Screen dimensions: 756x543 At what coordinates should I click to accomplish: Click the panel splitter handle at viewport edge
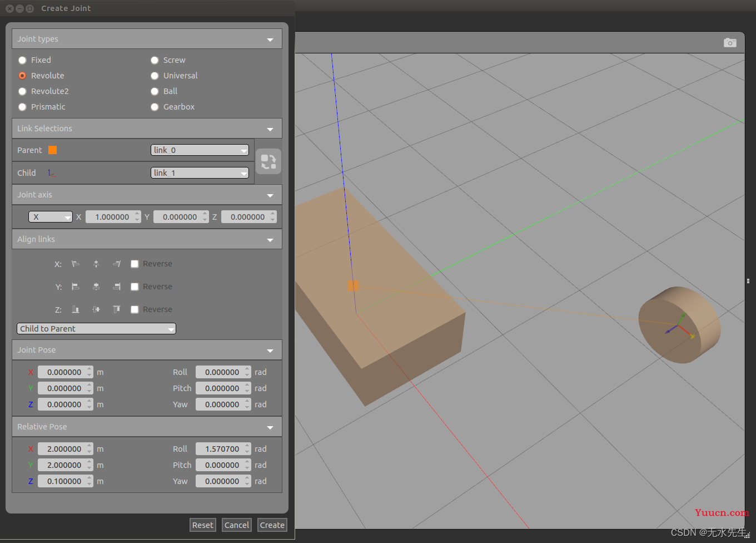click(748, 282)
